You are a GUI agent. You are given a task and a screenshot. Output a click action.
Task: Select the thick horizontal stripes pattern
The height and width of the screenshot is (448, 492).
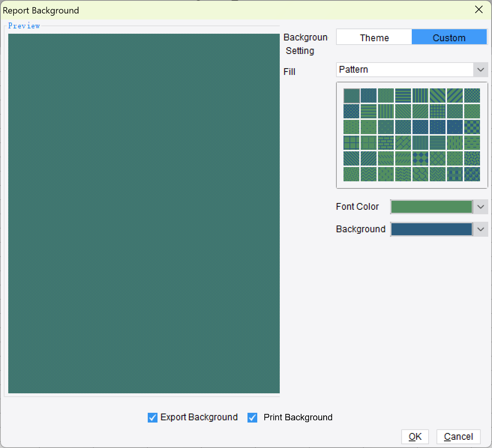pos(403,96)
